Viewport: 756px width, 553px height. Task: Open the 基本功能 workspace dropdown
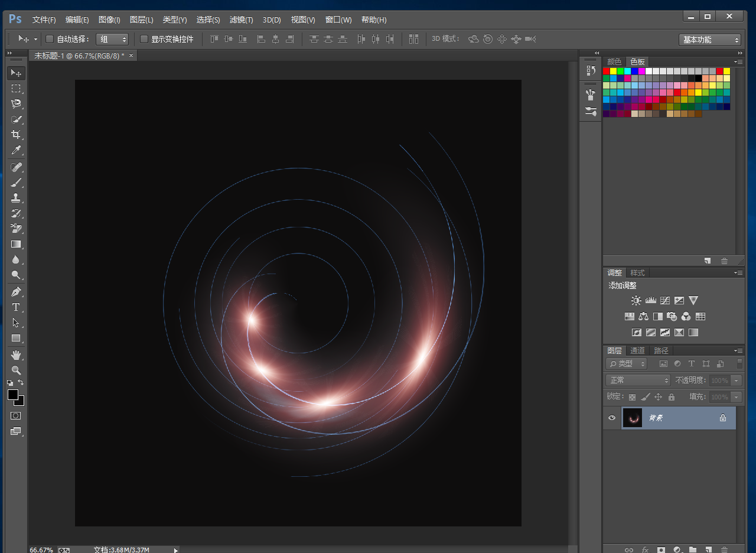click(x=710, y=40)
